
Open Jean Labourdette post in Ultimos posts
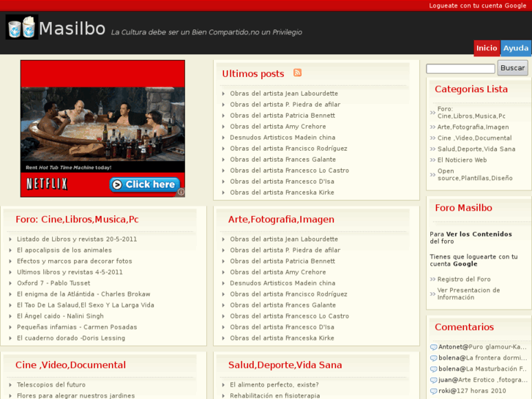[284, 94]
